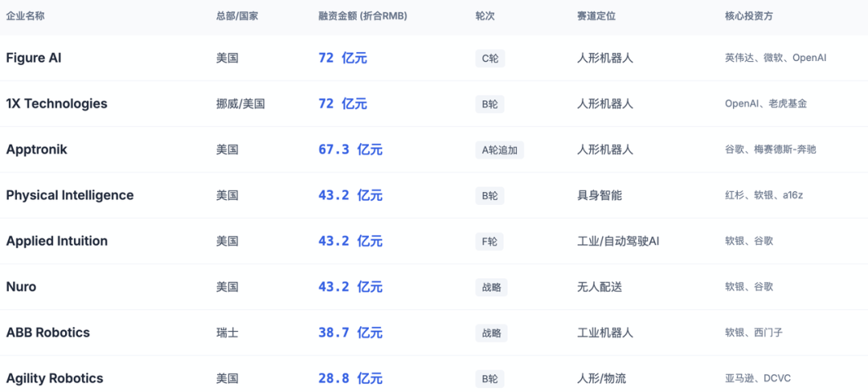Image resolution: width=868 pixels, height=392 pixels.
Task: Open Physical Intelligence entry
Action: coord(70,195)
